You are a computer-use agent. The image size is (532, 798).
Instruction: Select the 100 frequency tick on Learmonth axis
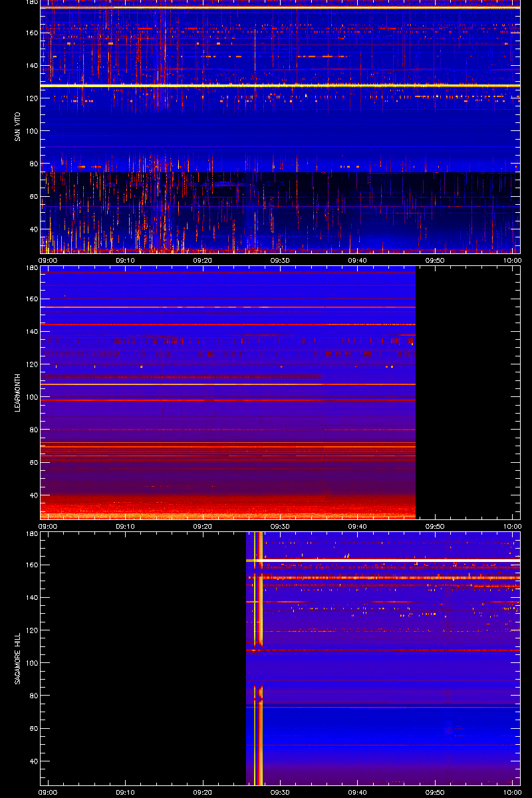(x=31, y=397)
